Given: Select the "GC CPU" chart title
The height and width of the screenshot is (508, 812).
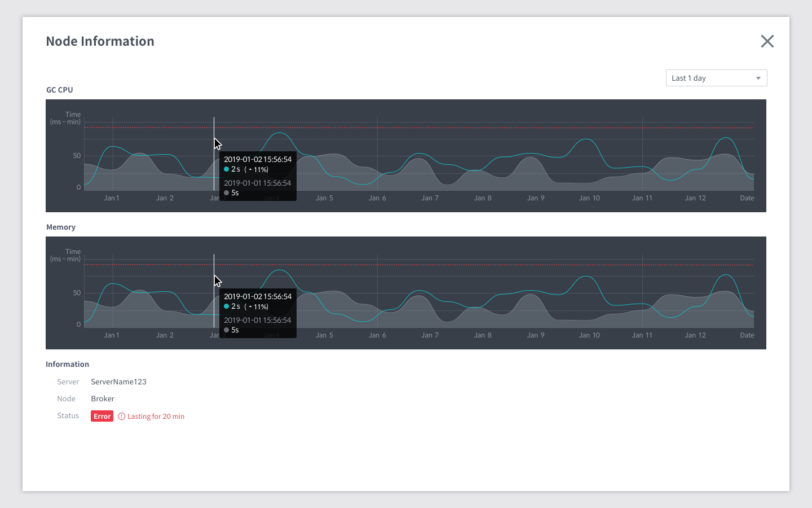Looking at the screenshot, I should click(x=59, y=90).
